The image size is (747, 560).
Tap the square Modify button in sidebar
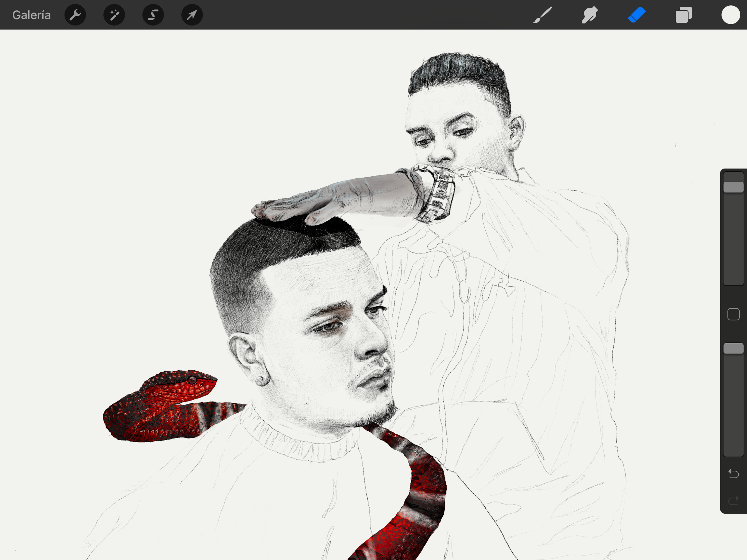[x=733, y=314]
